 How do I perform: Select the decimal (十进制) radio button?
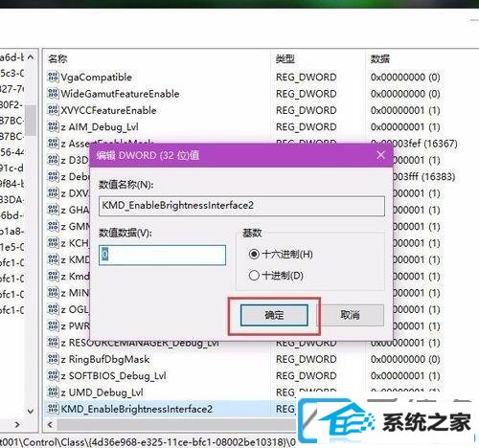coord(254,276)
